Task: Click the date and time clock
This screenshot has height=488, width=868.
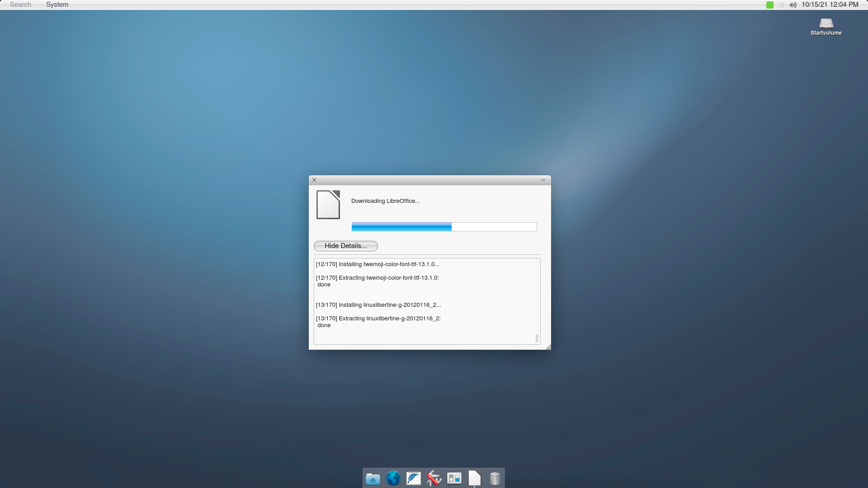Action: coord(830,5)
